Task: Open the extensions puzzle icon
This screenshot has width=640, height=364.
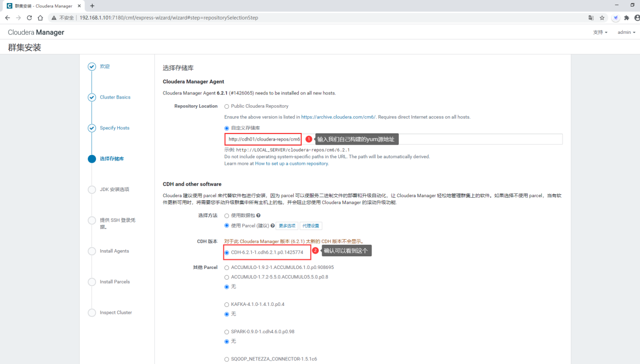Action: (626, 18)
